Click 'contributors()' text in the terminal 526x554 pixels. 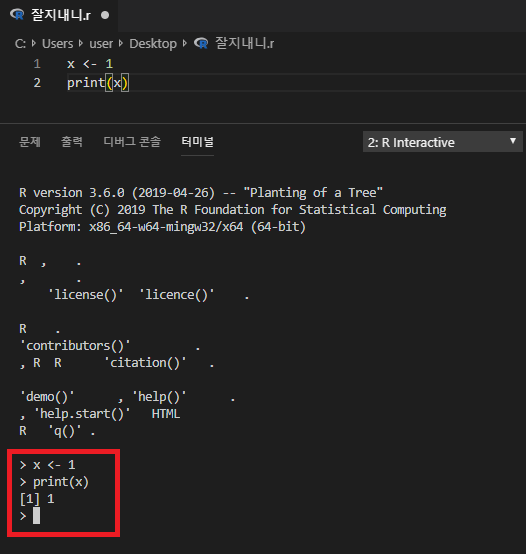pos(75,346)
